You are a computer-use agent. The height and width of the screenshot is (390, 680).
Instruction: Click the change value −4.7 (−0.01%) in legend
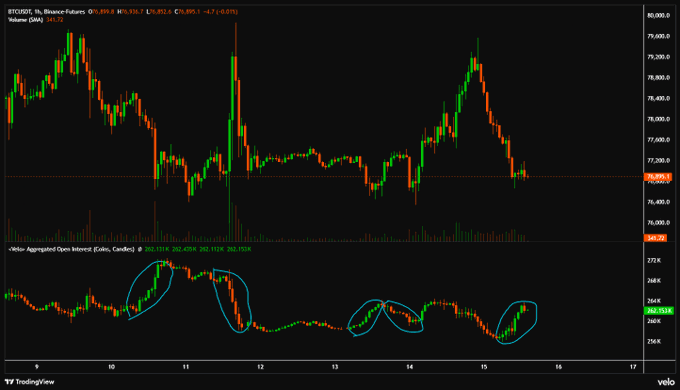(x=220, y=12)
